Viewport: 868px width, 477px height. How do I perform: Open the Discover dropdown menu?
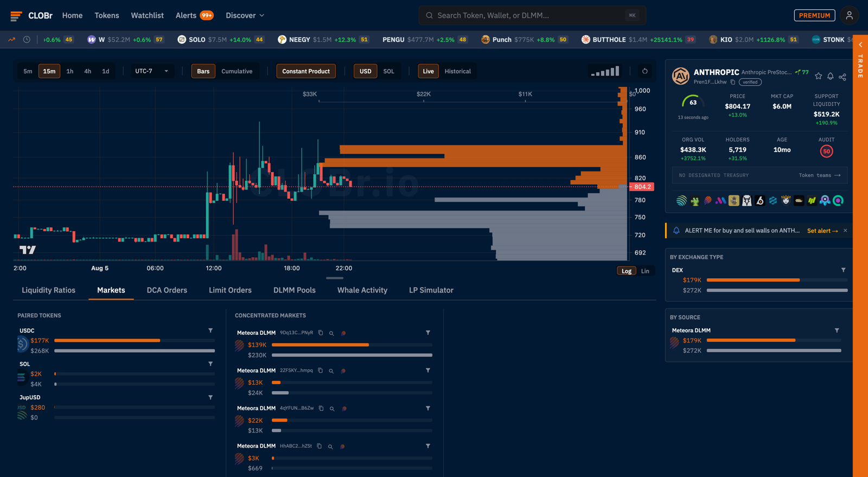click(x=245, y=16)
